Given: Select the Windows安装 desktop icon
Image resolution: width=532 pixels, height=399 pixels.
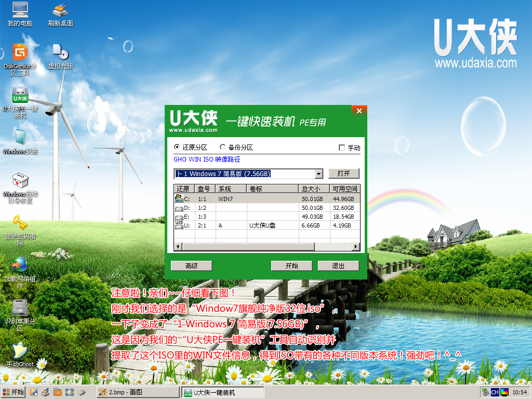Looking at the screenshot, I should coord(20,142).
